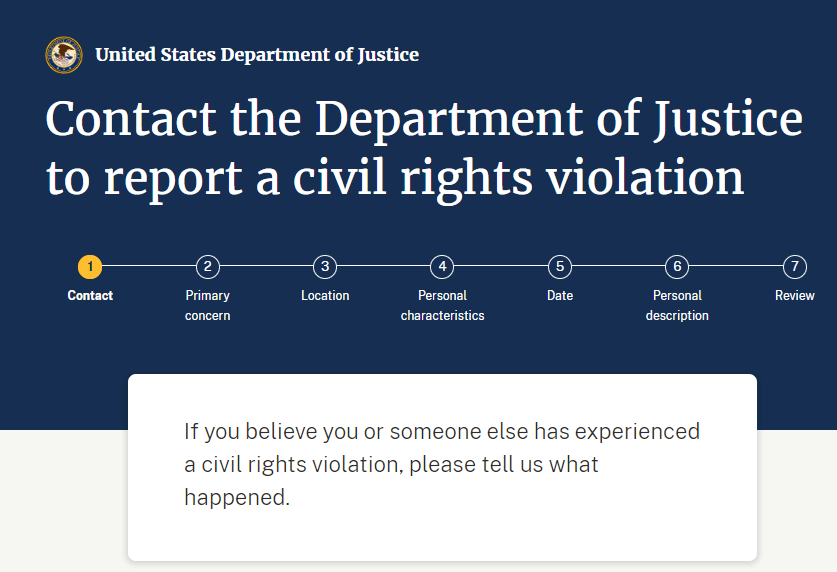837x572 pixels.
Task: Click progress line between steps 6 and 7
Action: [736, 266]
